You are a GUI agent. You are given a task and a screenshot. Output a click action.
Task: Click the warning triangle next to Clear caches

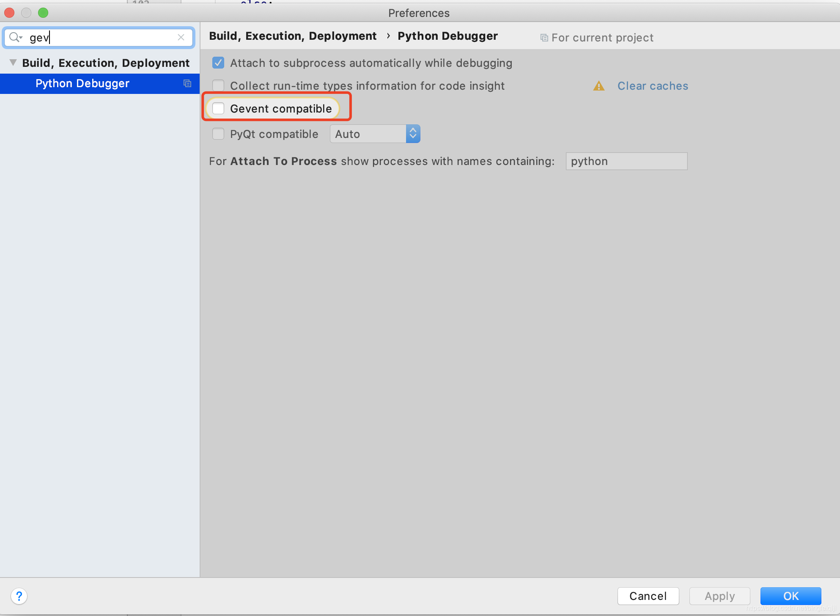[599, 86]
